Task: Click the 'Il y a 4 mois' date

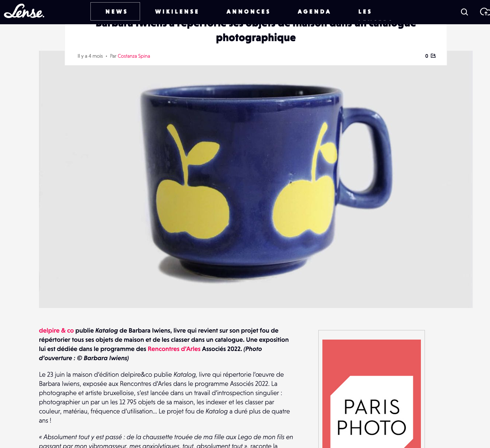Action: tap(90, 56)
